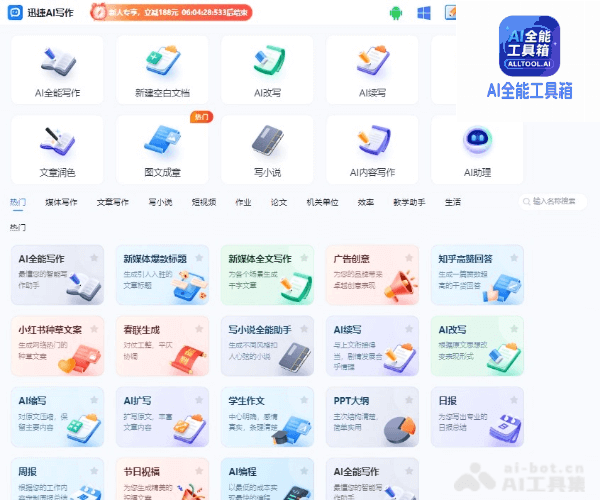Focus the 输入名称搜索 search field
The width and height of the screenshot is (600, 500).
(x=553, y=201)
